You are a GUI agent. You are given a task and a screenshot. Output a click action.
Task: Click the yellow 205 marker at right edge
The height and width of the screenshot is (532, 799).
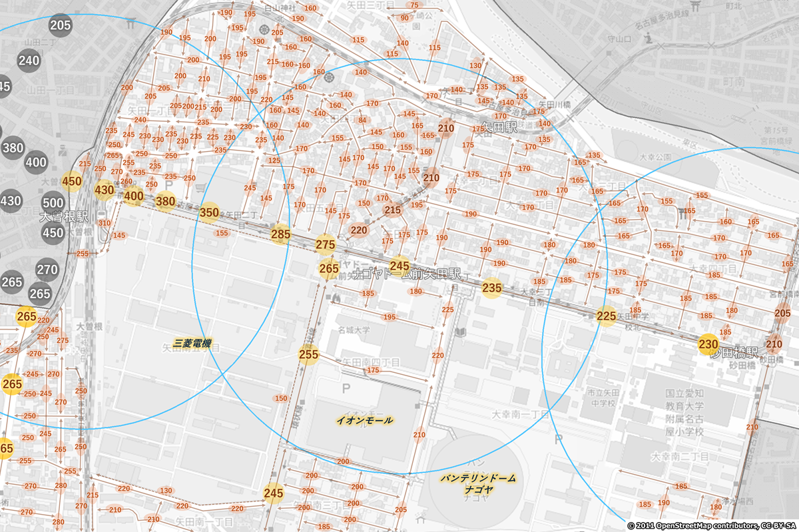(x=784, y=313)
